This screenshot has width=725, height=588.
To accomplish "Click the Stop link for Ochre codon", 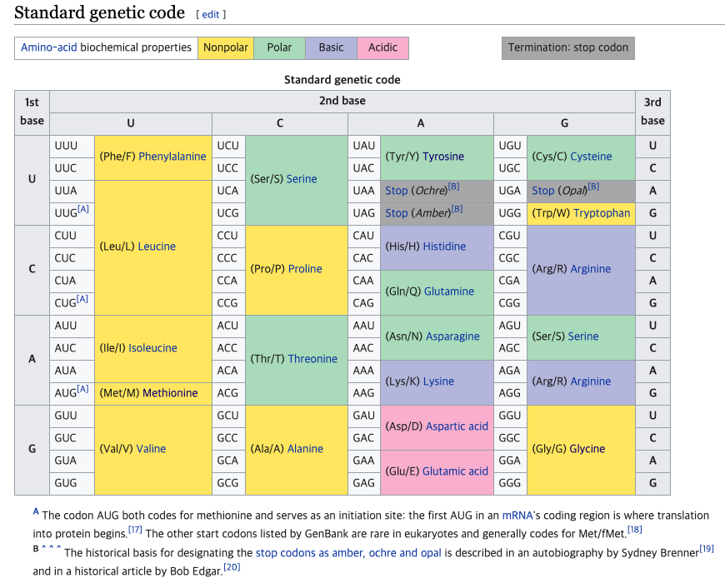I will point(397,191).
